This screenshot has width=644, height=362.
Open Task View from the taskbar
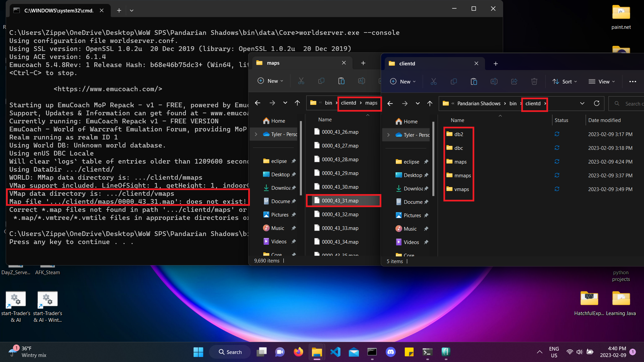pyautogui.click(x=261, y=352)
